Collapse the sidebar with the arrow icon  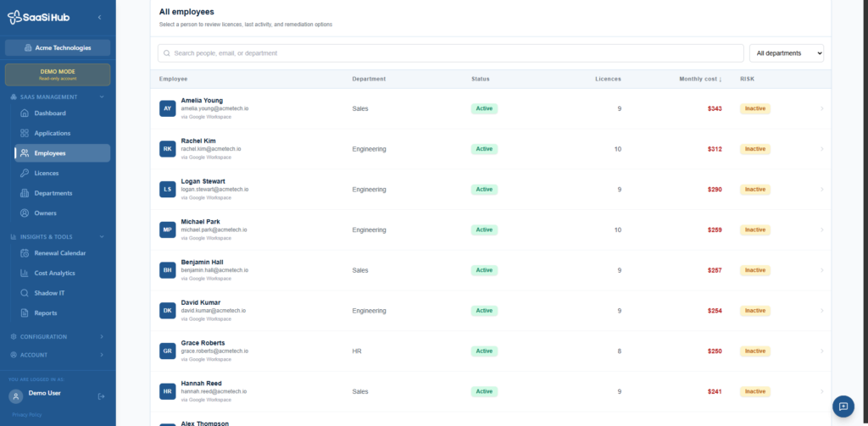[x=100, y=17]
